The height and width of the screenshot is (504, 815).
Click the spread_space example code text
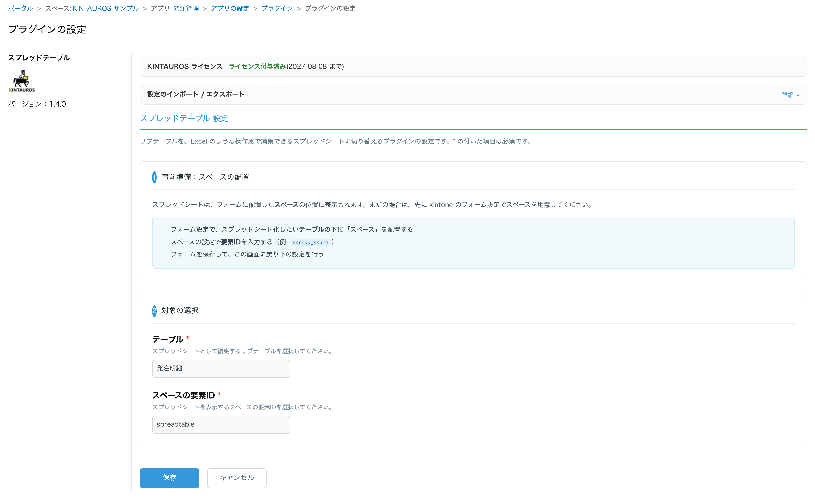310,242
